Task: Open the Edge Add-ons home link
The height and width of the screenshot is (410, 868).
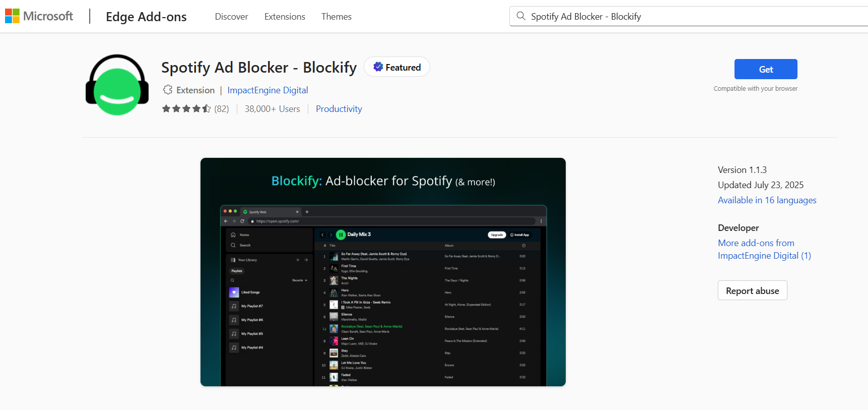Action: coord(146,17)
